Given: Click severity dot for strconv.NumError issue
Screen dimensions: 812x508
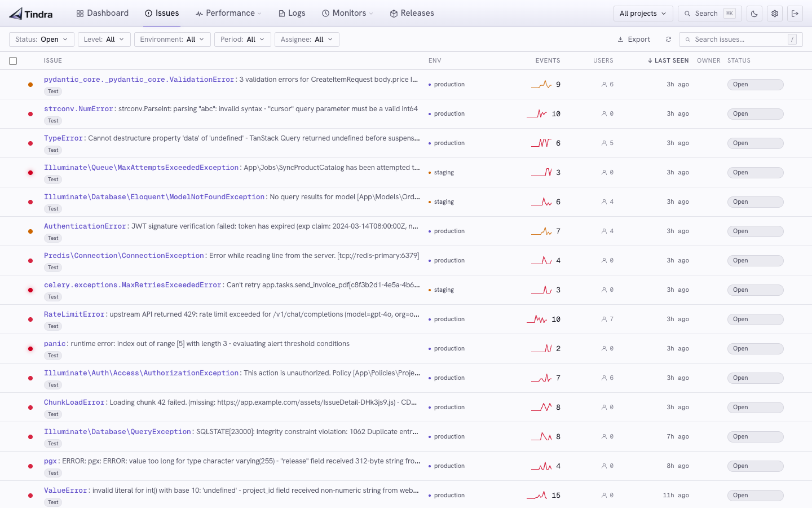Looking at the screenshot, I should (x=30, y=114).
